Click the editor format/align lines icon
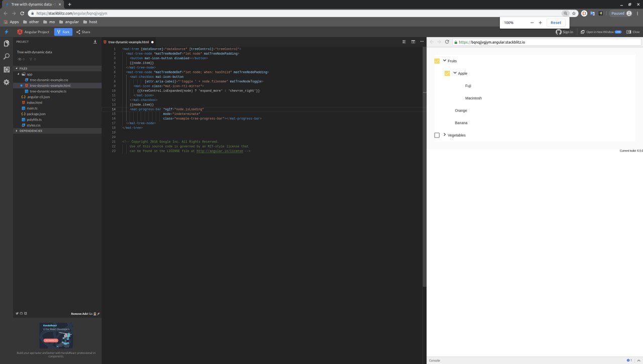Viewport: 643px width, 364px height. click(x=404, y=42)
